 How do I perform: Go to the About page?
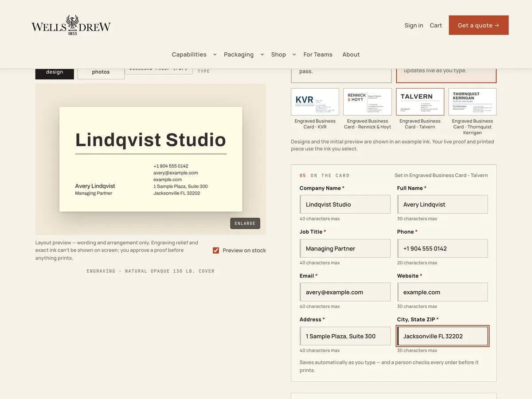click(x=351, y=55)
